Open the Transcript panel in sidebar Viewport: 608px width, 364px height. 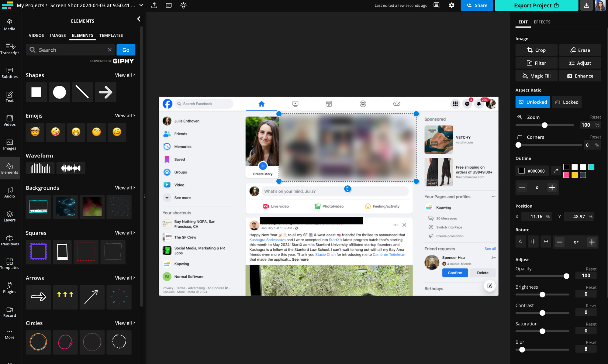10,49
